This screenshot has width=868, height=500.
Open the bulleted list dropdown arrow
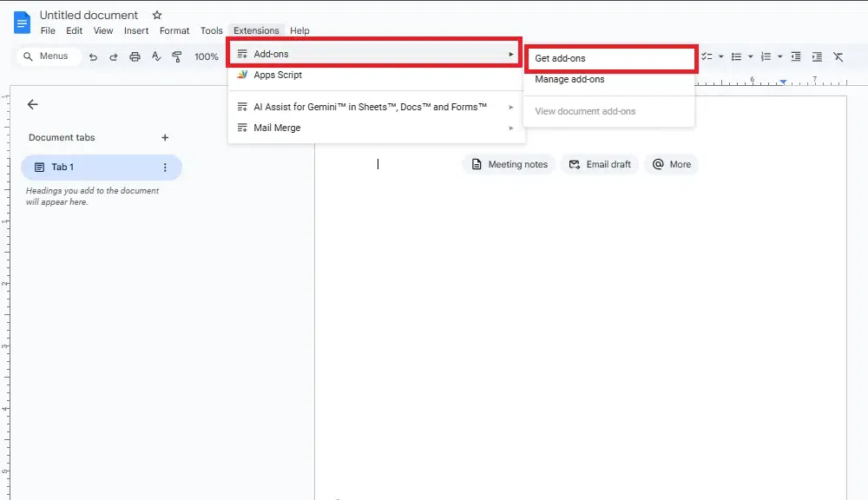tap(750, 56)
